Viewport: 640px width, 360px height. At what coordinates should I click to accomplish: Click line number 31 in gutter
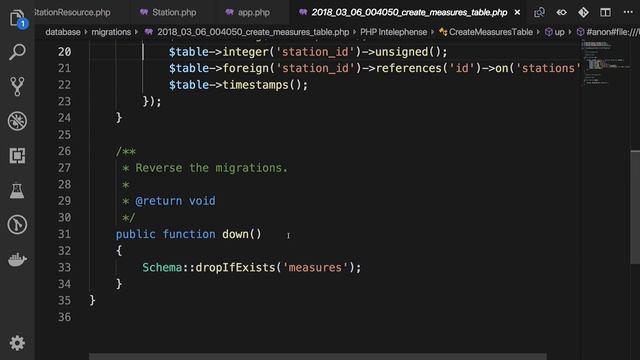pyautogui.click(x=64, y=234)
